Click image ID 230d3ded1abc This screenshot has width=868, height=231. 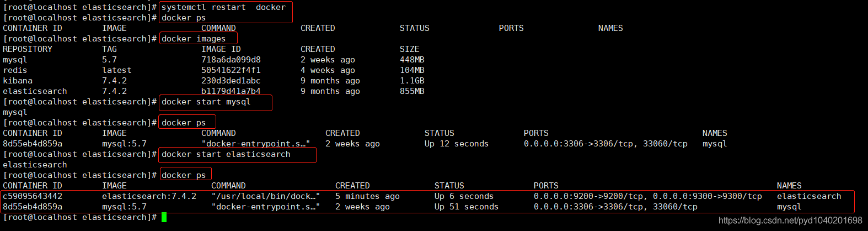tap(231, 81)
